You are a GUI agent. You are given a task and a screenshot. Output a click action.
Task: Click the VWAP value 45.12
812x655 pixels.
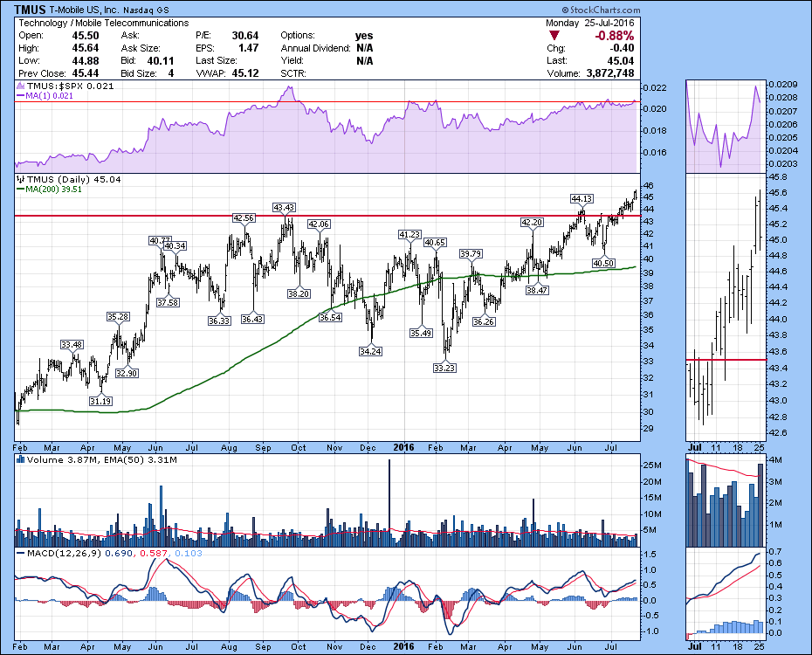tap(245, 73)
